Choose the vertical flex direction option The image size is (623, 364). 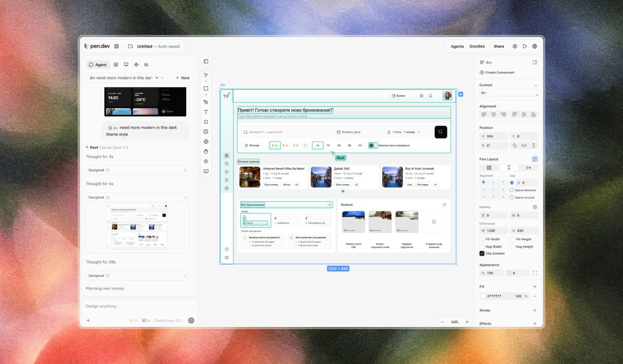[509, 168]
